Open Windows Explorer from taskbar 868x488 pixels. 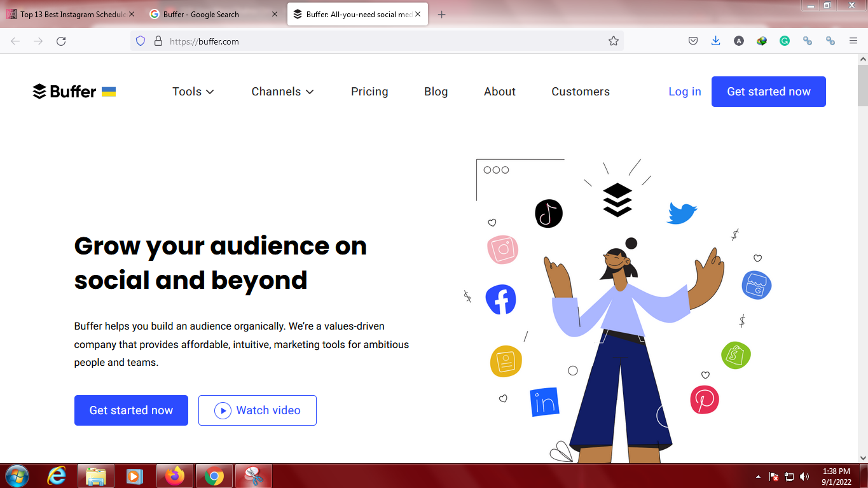click(x=96, y=476)
